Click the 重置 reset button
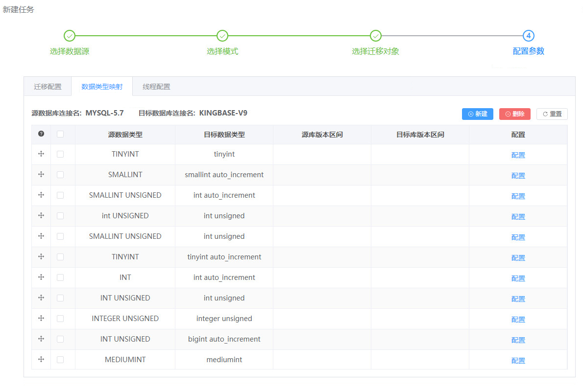The width and height of the screenshot is (583, 392). [x=552, y=114]
